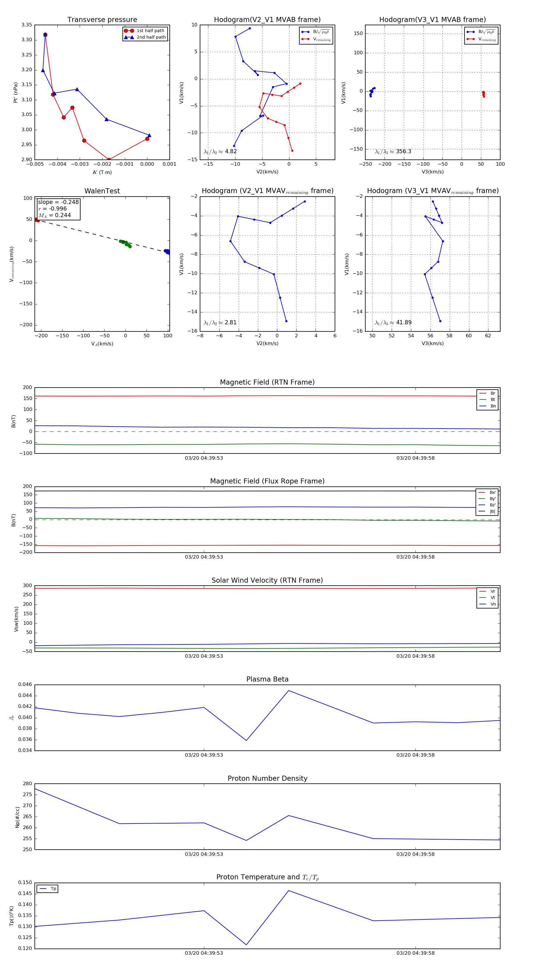Click the λ1/λ2 ≈ 4.82 annotation
Screen dimensions: 535x980
pyautogui.click(x=220, y=151)
